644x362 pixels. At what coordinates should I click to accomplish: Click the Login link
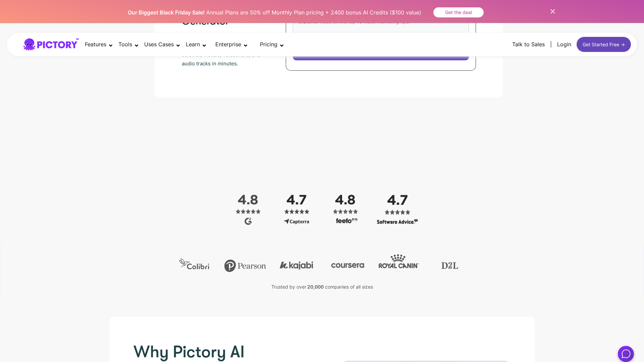(564, 44)
